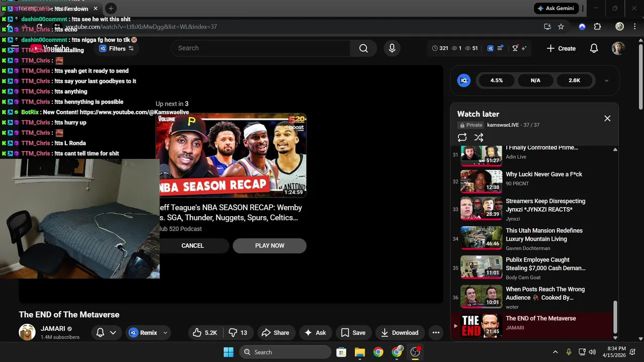The width and height of the screenshot is (644, 362).
Task: Select the 2.6K vidIQ metric pill
Action: tap(574, 80)
